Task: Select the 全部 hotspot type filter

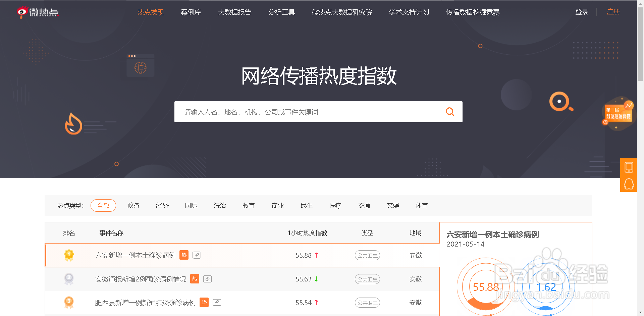Action: coord(103,206)
